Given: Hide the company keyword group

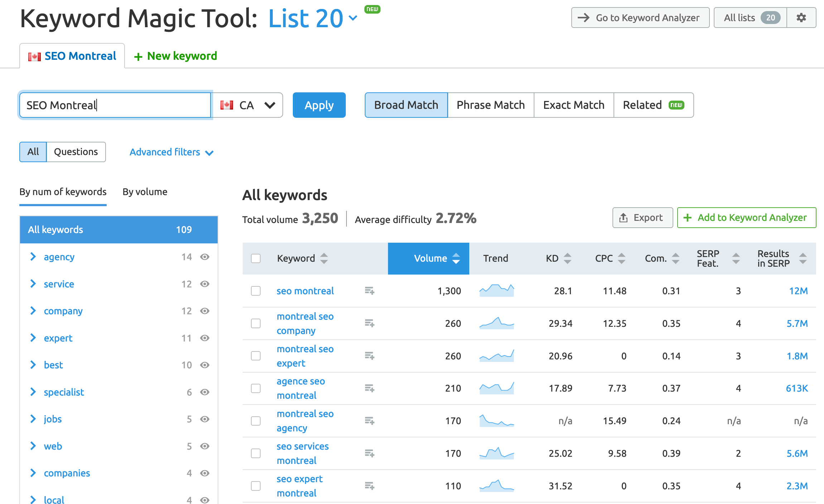Looking at the screenshot, I should (205, 311).
